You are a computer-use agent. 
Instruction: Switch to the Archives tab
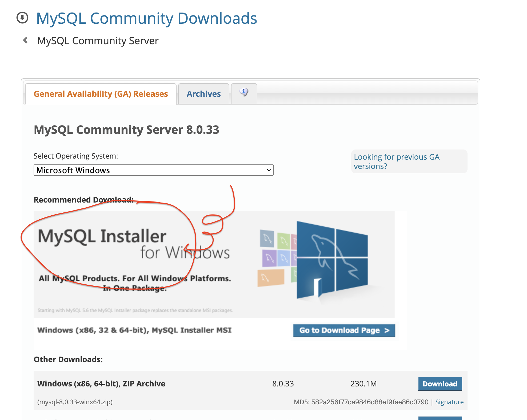pyautogui.click(x=203, y=94)
